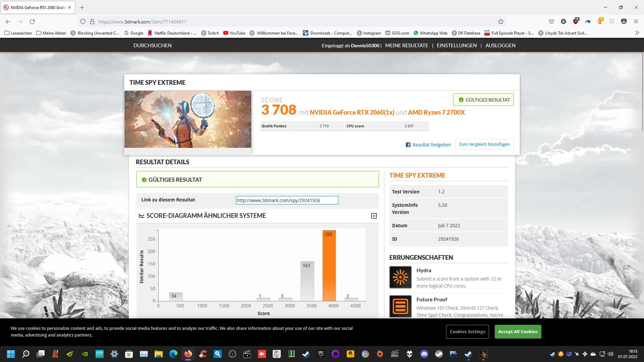
Task: Accept All Cookies
Action: pos(518,332)
